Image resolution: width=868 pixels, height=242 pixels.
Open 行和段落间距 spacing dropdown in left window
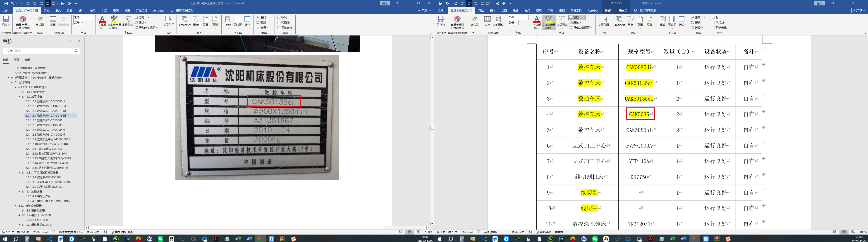[157, 28]
